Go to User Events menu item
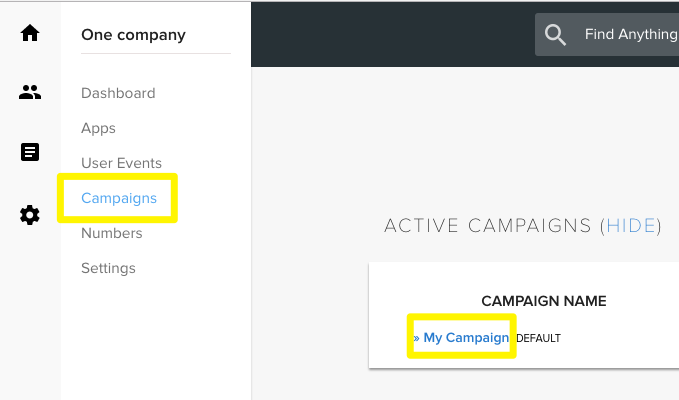 121,163
